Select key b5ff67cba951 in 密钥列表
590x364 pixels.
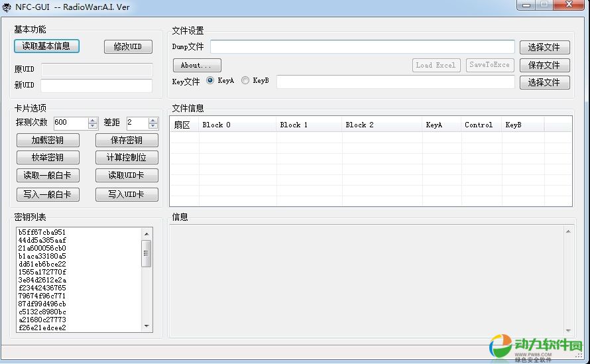[42, 232]
